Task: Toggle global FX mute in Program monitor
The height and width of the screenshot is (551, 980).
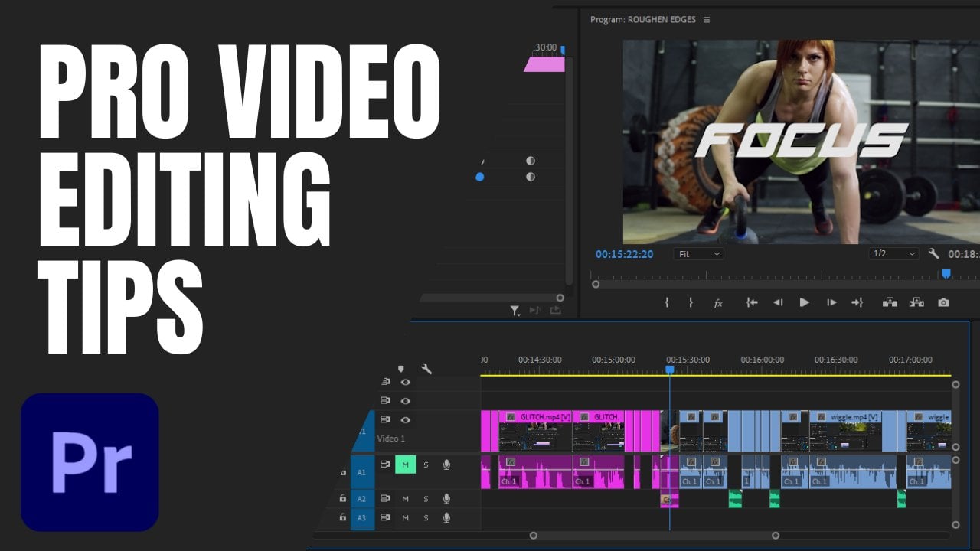Action: (718, 303)
